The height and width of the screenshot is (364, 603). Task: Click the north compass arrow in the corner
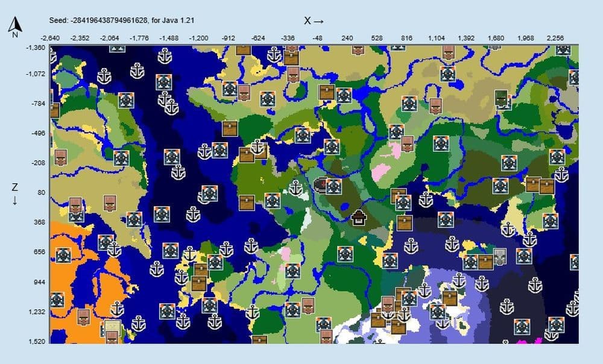(13, 25)
